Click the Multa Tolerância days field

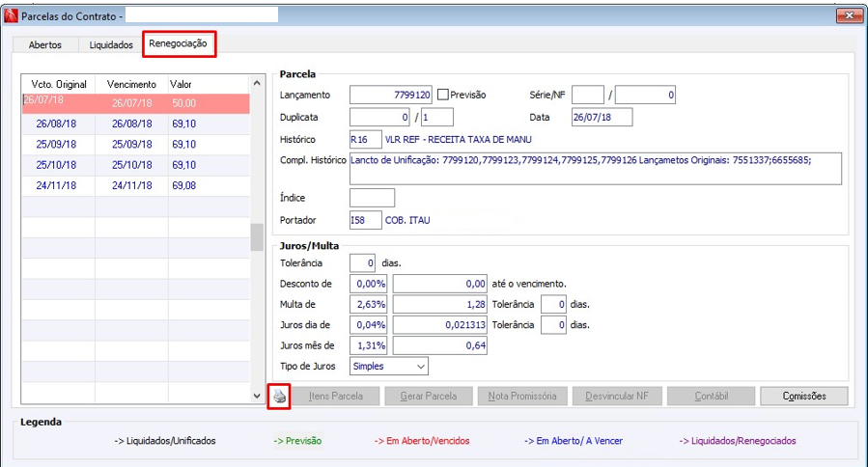tap(553, 304)
